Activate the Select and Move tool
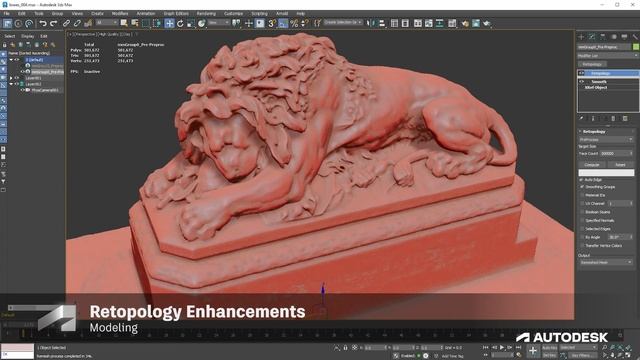 tap(169, 24)
